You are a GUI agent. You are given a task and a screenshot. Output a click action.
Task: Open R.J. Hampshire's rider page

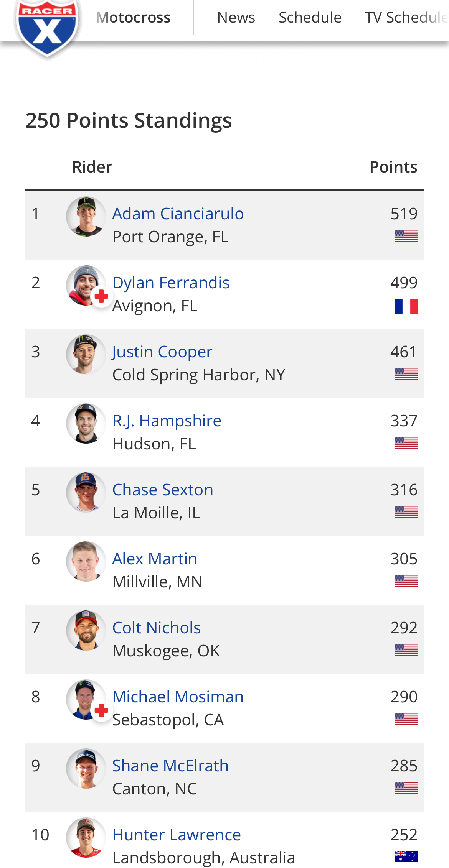click(167, 421)
